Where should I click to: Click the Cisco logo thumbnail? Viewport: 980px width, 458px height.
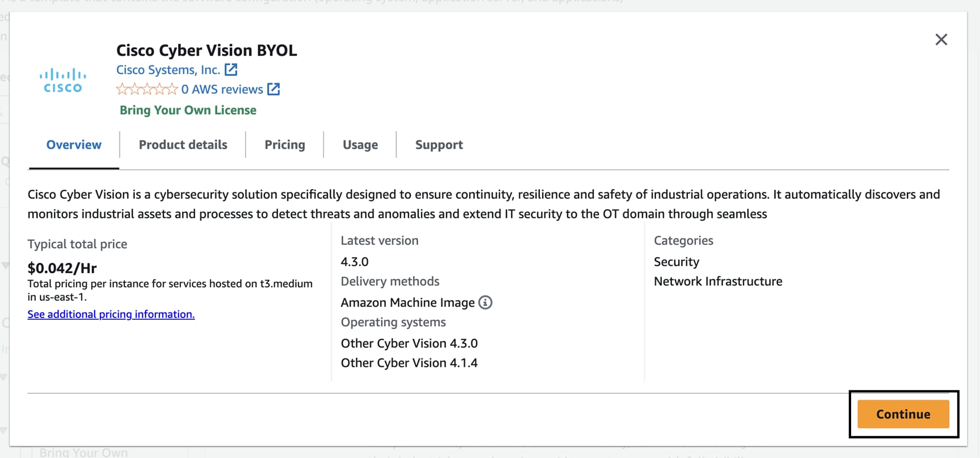63,80
